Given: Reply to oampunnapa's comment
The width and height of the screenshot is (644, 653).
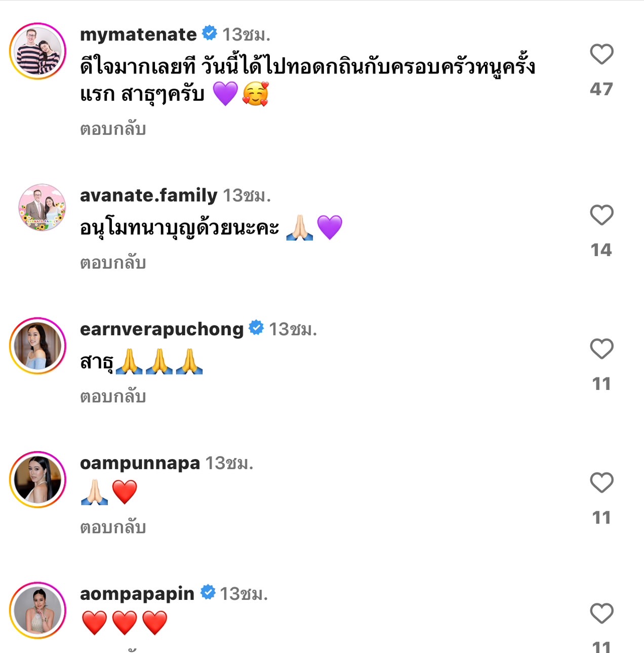Looking at the screenshot, I should tap(113, 527).
